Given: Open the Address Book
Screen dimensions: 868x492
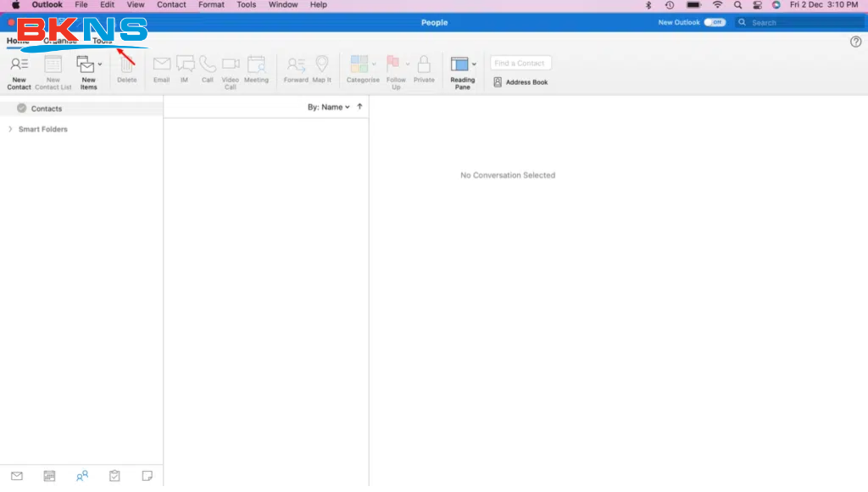Looking at the screenshot, I should [x=520, y=82].
